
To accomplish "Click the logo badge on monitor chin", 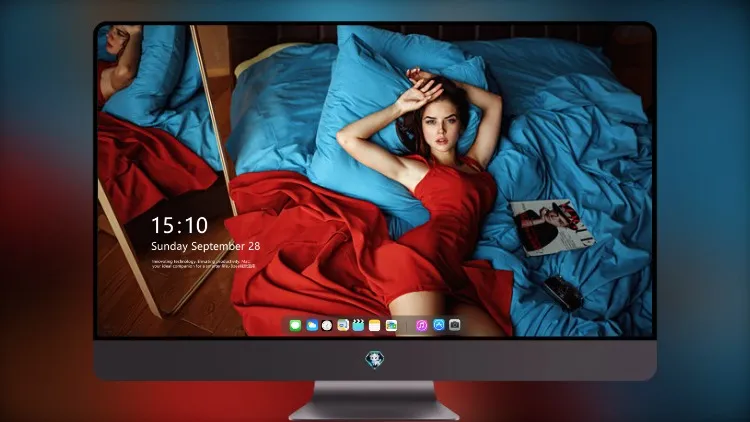I will coord(375,360).
